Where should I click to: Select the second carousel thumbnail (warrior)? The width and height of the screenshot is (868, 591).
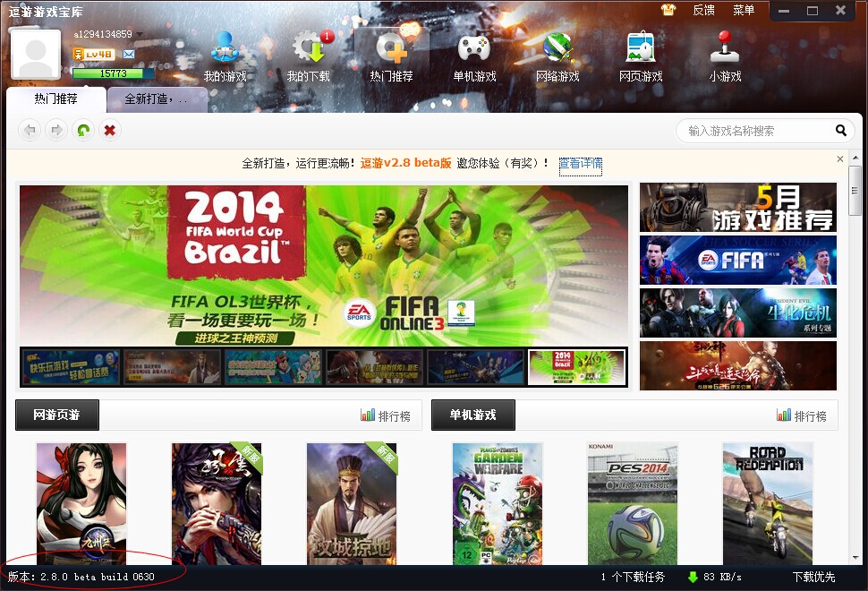click(x=172, y=366)
